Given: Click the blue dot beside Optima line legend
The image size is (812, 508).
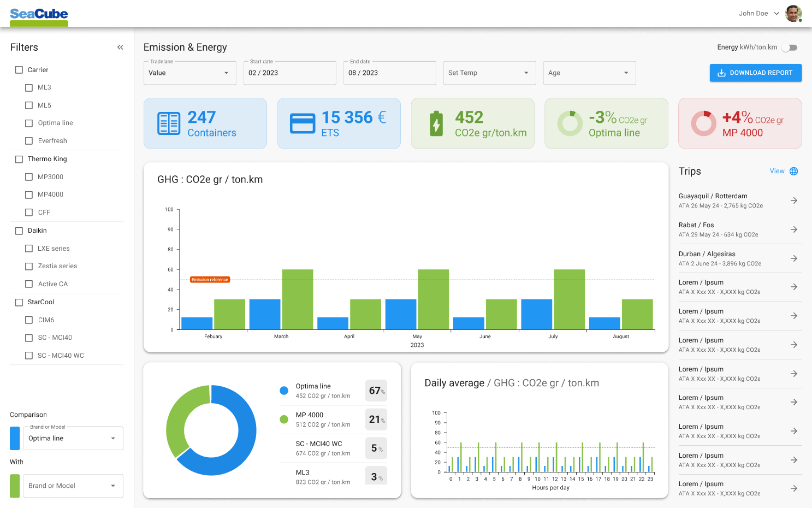Looking at the screenshot, I should pyautogui.click(x=284, y=391).
